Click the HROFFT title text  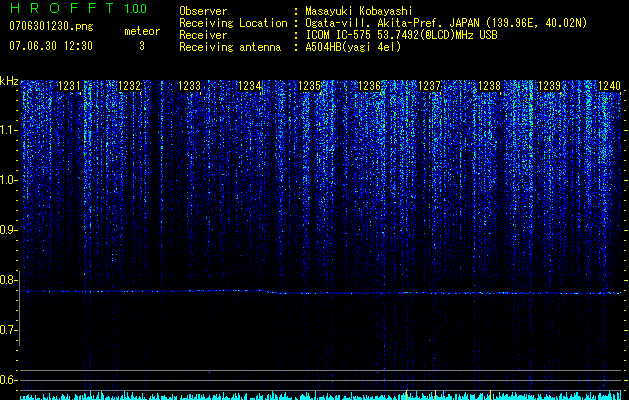(63, 8)
